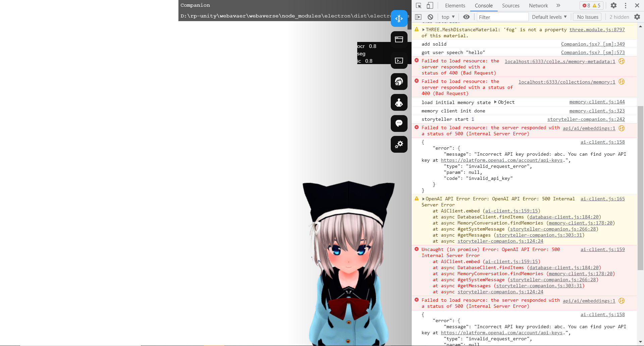Toggle the device emulation toolbar

point(430,5)
